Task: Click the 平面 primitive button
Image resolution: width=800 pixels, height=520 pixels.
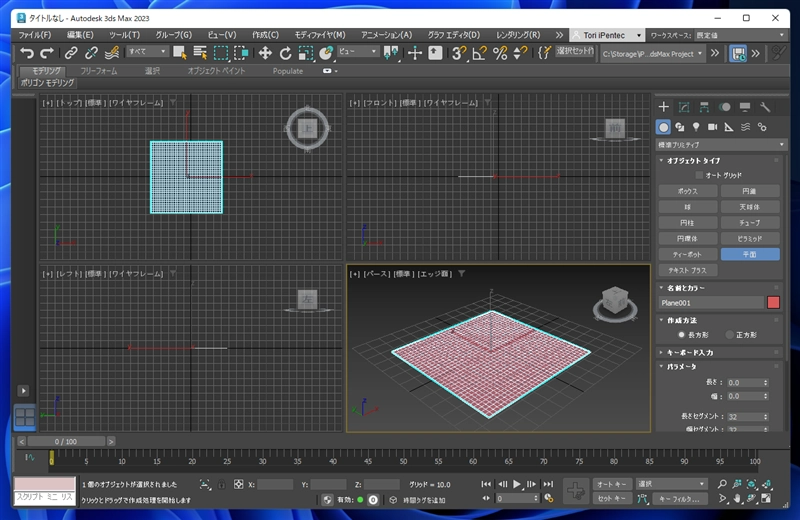Action: [x=750, y=255]
